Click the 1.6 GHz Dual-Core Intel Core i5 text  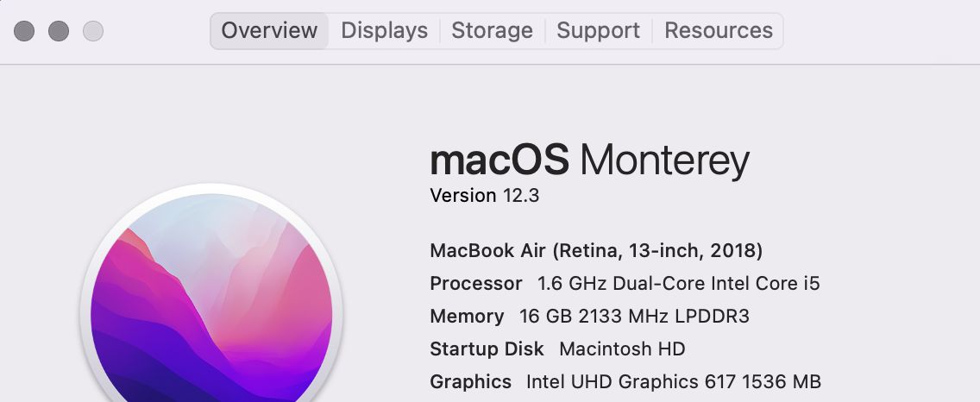[678, 283]
